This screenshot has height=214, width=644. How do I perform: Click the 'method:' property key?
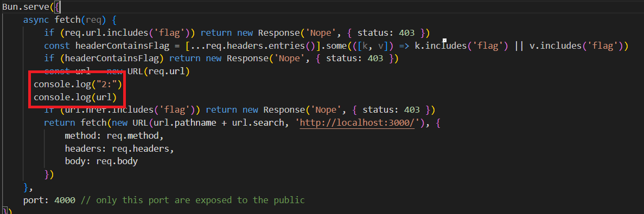pyautogui.click(x=83, y=135)
